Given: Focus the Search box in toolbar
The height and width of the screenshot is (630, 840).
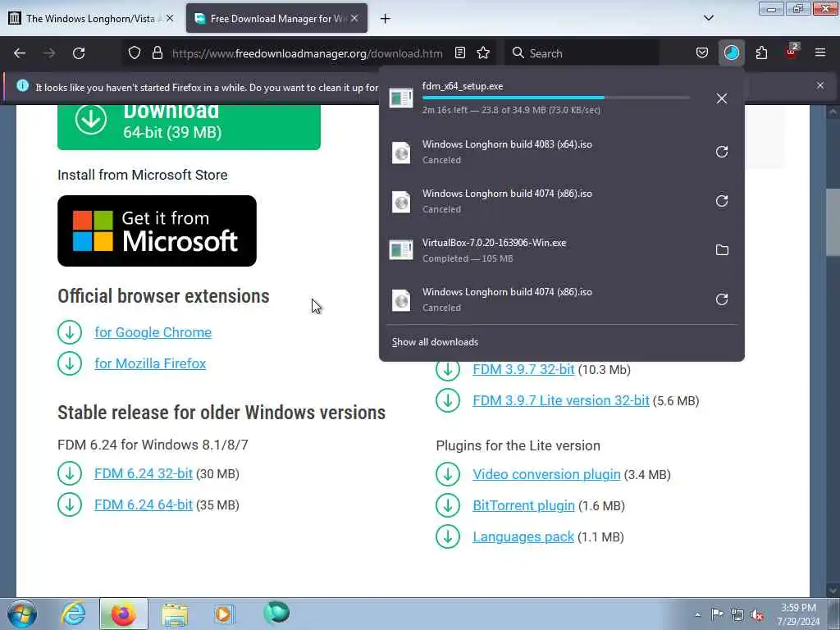Looking at the screenshot, I should coord(582,53).
